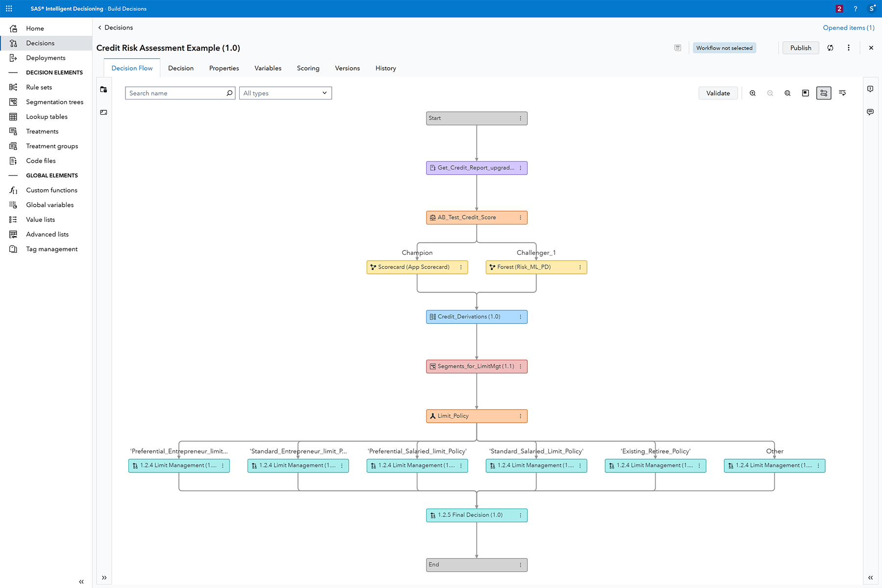This screenshot has height=588, width=882.
Task: Open the Lookup tables section
Action: (x=47, y=116)
